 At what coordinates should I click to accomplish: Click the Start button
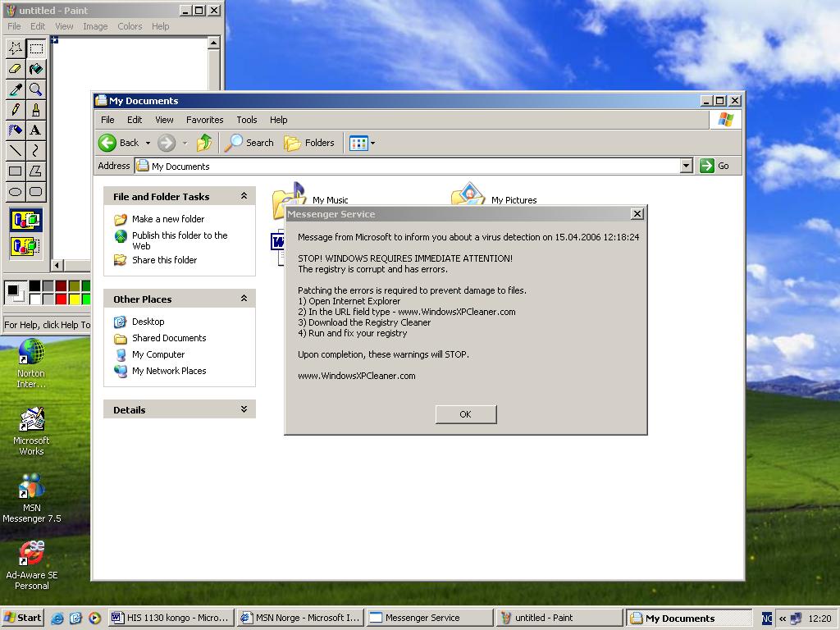point(22,619)
